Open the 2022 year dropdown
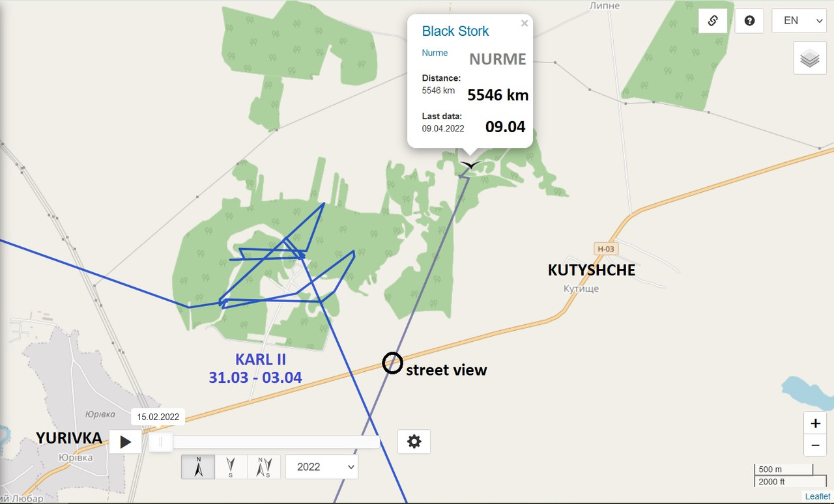Screen dimensions: 834x504 (x=322, y=467)
